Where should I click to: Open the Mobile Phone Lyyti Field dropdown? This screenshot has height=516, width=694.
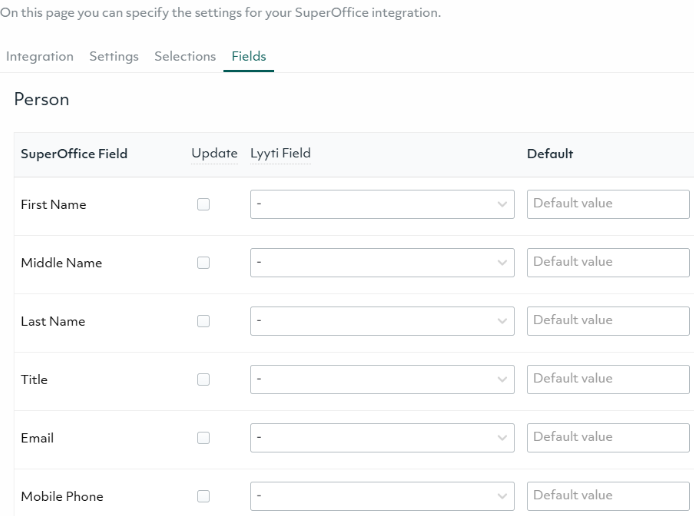tap(381, 496)
